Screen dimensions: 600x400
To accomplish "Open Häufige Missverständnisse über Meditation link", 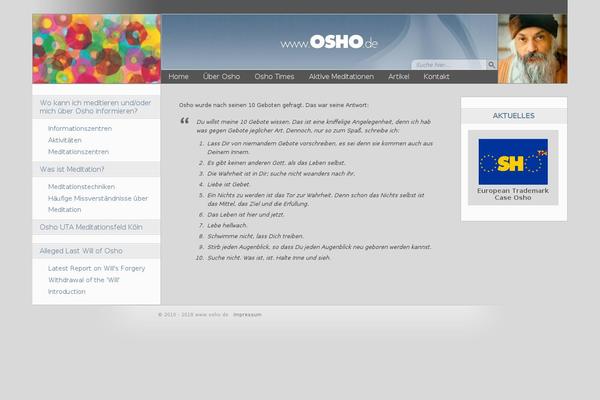I will 98,204.
